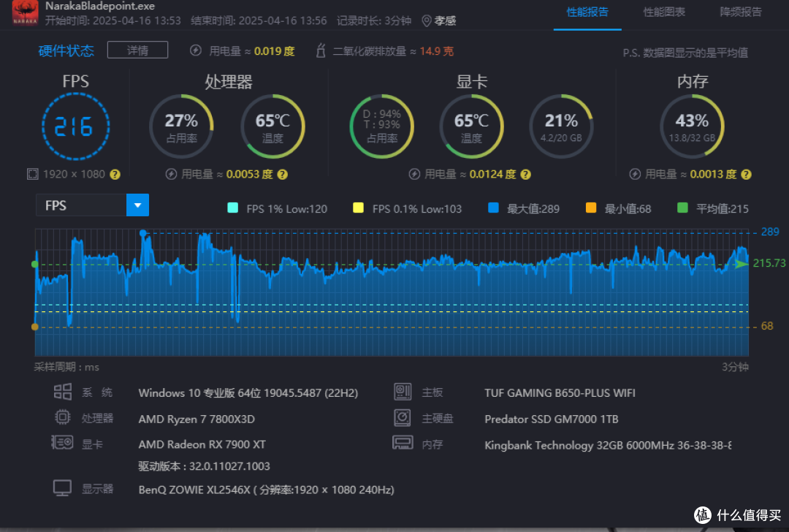Open the FPS chart metric dropdown

[92, 205]
